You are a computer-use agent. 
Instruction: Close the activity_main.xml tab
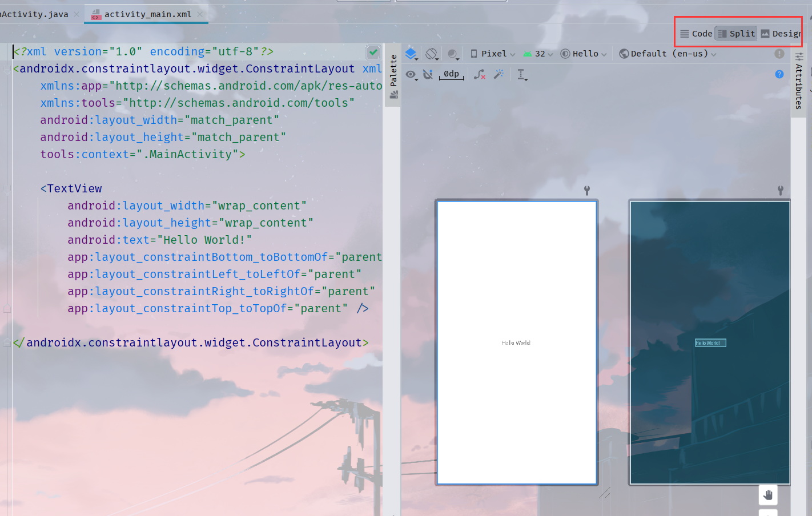tap(200, 14)
